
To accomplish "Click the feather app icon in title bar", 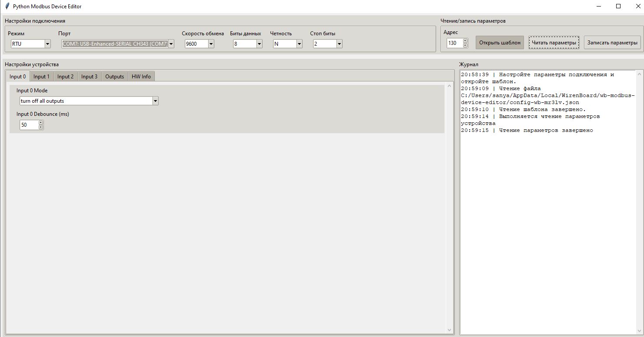I will (x=7, y=6).
